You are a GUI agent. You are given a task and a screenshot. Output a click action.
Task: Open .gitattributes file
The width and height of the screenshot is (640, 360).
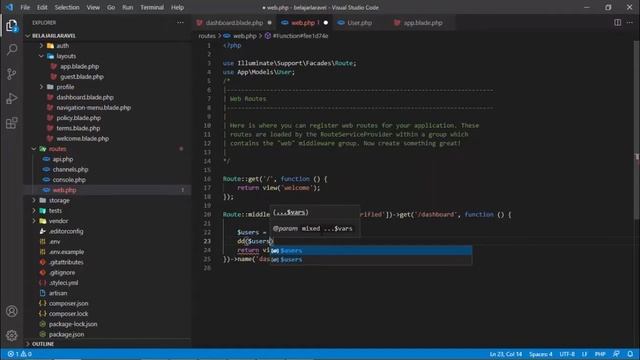(x=66, y=262)
